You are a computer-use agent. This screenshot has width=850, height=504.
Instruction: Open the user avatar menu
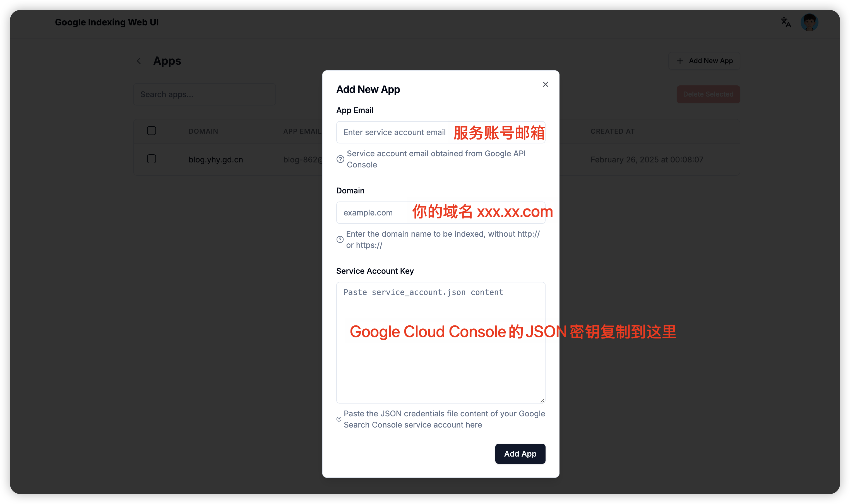pyautogui.click(x=809, y=22)
